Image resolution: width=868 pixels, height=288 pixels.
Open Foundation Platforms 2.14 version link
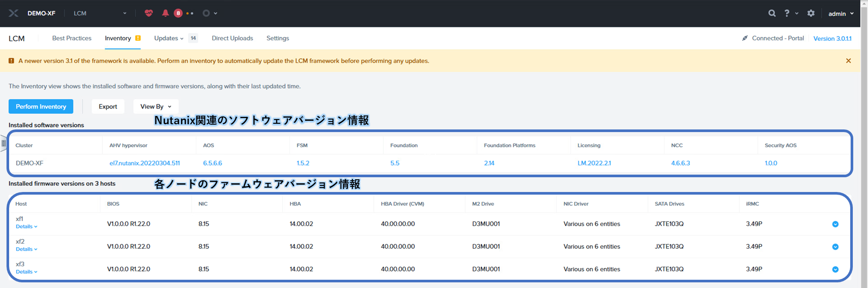click(x=489, y=163)
